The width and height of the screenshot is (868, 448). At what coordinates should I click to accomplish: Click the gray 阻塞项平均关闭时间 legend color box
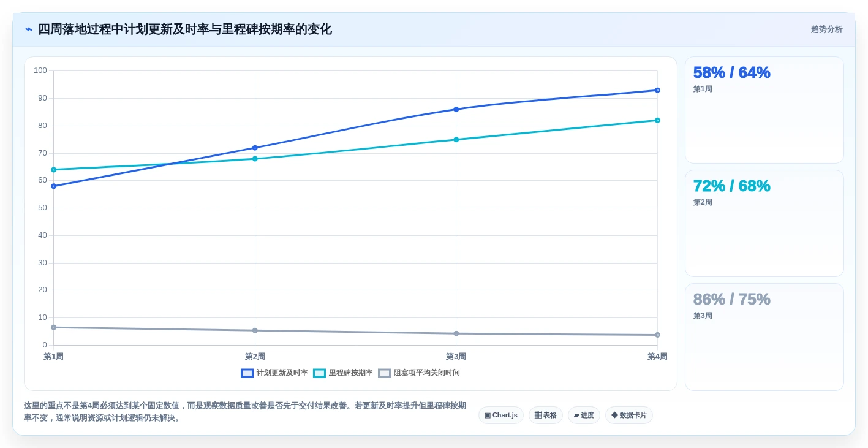click(x=384, y=373)
